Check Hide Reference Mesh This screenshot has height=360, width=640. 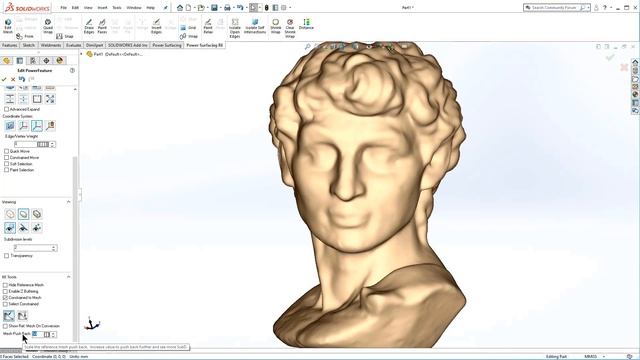pos(5,285)
